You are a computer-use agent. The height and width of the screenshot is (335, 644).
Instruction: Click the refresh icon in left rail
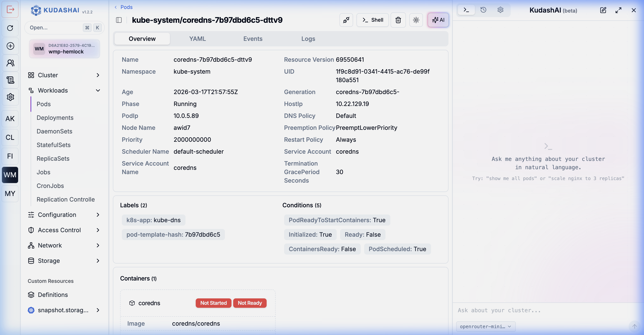coord(10,28)
